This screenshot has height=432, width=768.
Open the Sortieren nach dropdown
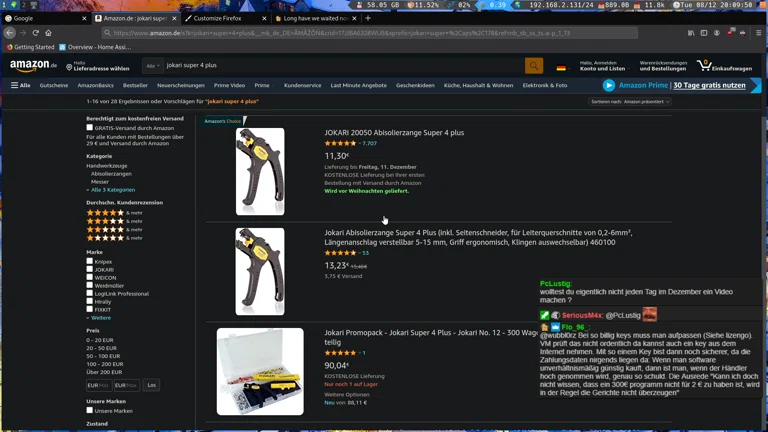pos(630,101)
